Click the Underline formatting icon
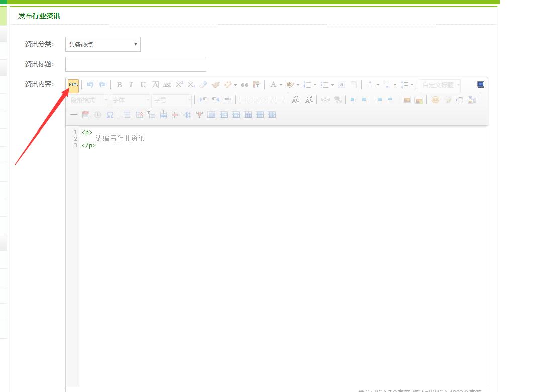This screenshot has width=545, height=392. click(x=143, y=85)
